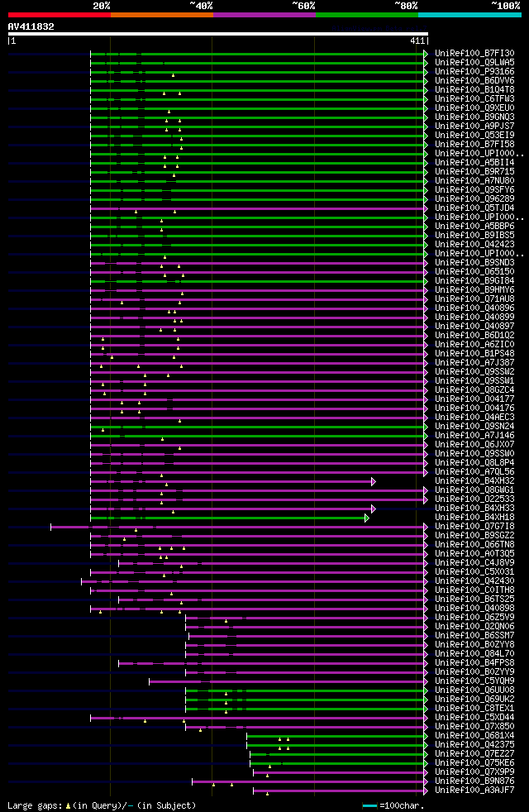Open hit UniRef100_Q40896

[x=474, y=308]
